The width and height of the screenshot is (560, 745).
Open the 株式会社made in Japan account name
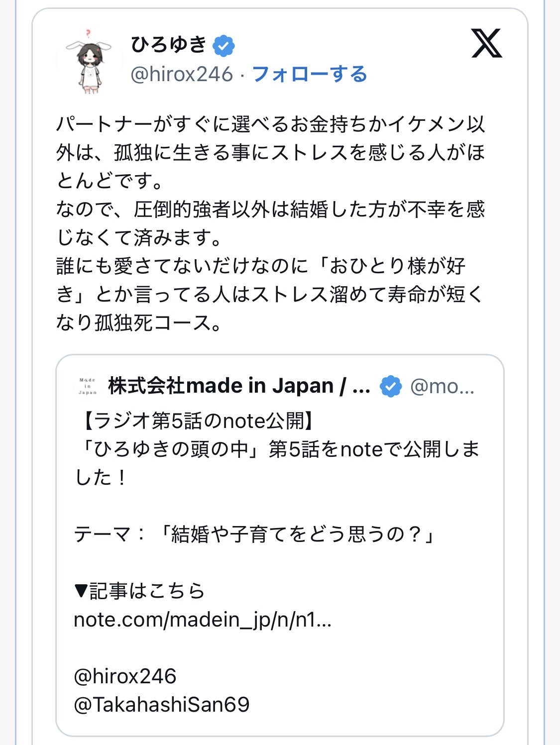click(239, 386)
